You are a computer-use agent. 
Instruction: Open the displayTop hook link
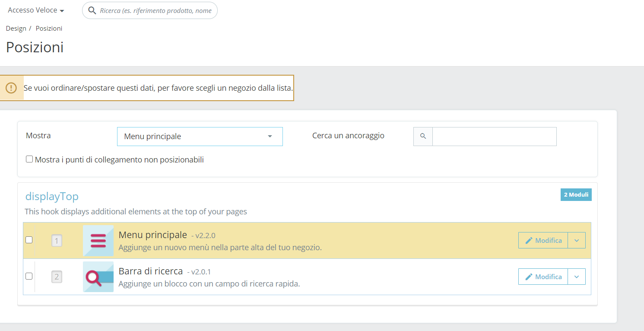click(52, 196)
